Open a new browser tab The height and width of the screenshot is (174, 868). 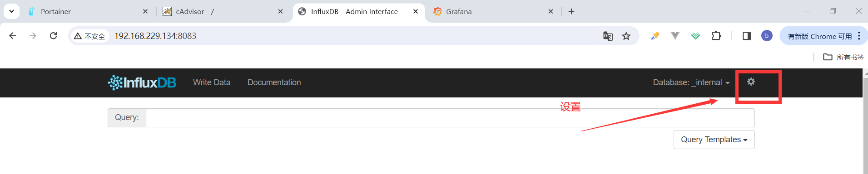click(571, 12)
